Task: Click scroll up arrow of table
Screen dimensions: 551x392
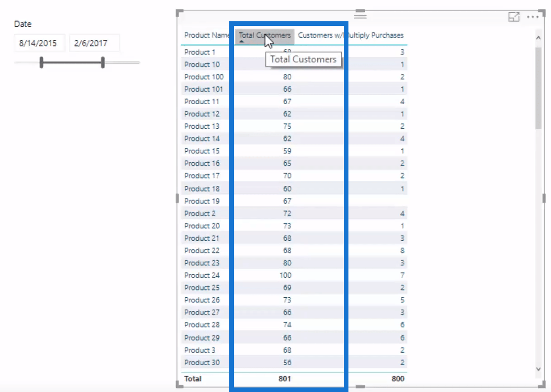Action: (538, 38)
